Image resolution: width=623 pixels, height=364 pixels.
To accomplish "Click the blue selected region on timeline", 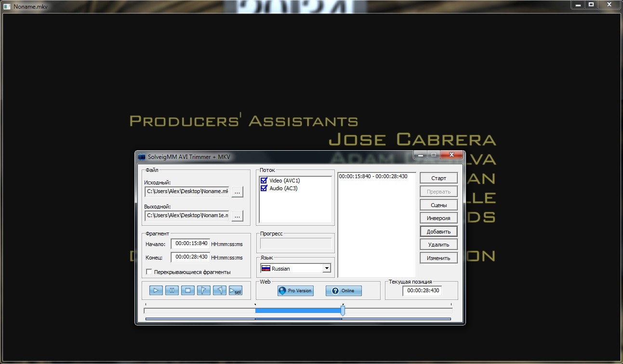I will 298,311.
